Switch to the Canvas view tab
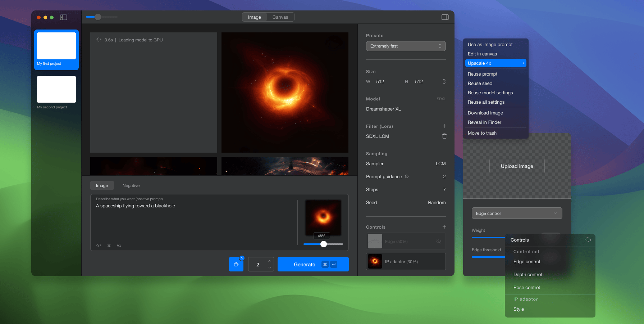The image size is (644, 324). tap(280, 17)
